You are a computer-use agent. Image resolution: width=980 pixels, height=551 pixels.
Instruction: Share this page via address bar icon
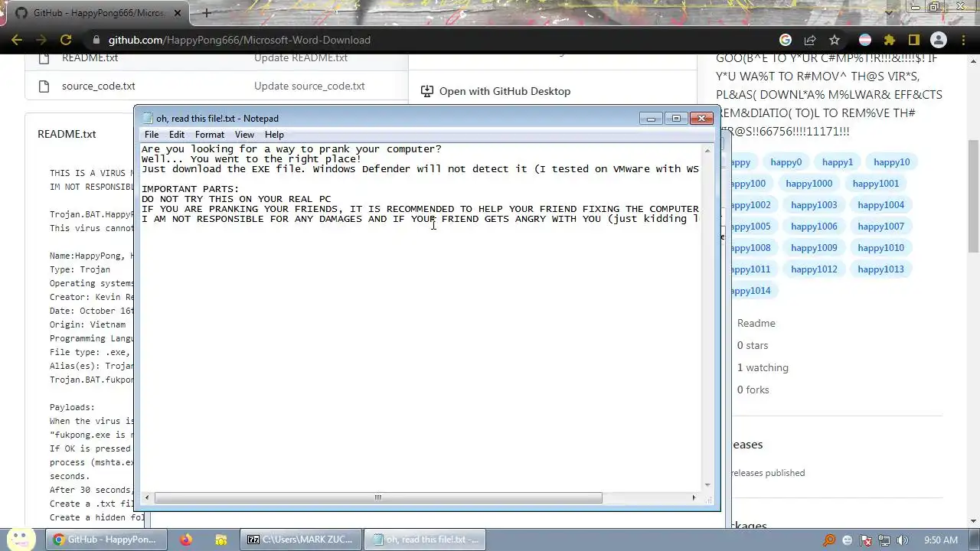coord(810,40)
